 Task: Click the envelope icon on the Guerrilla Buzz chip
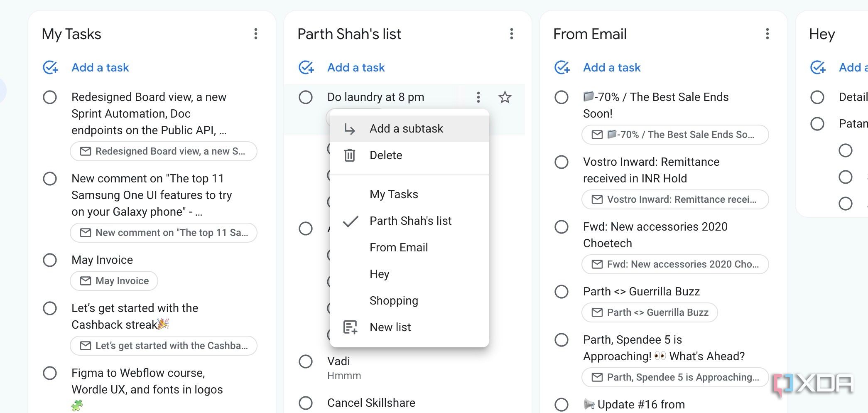pos(597,312)
